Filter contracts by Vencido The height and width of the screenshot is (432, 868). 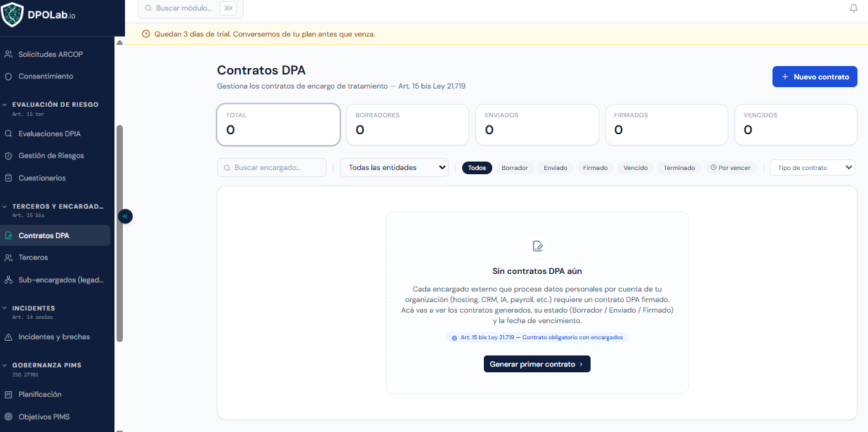pos(636,168)
